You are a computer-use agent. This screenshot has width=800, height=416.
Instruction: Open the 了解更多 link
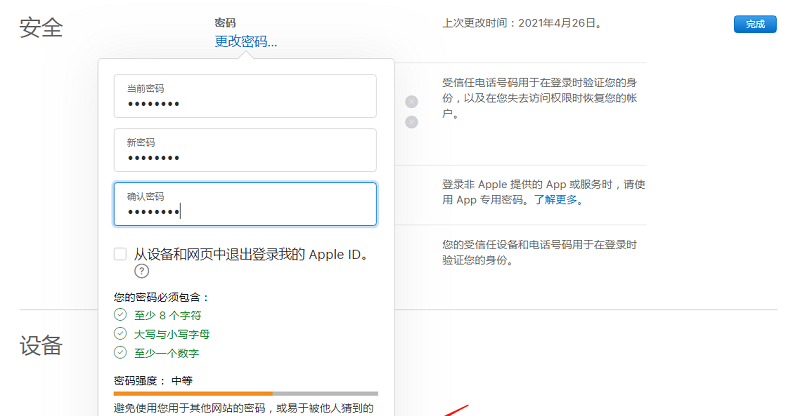tap(555, 200)
